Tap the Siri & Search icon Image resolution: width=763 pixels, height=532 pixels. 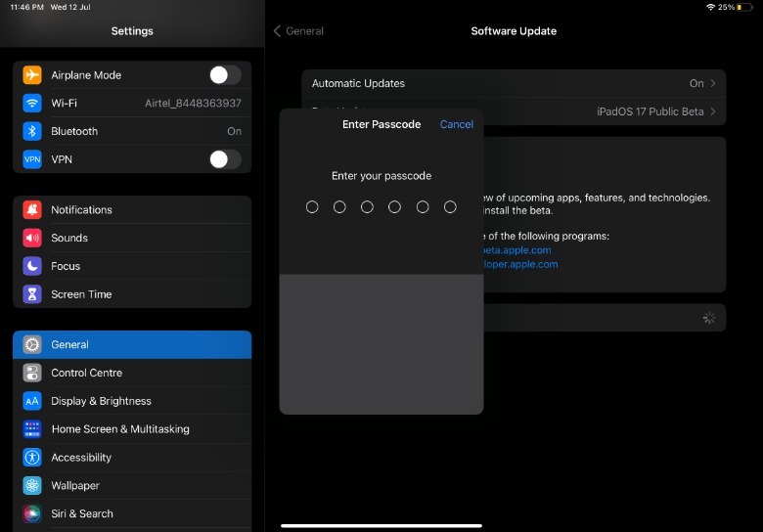click(32, 513)
